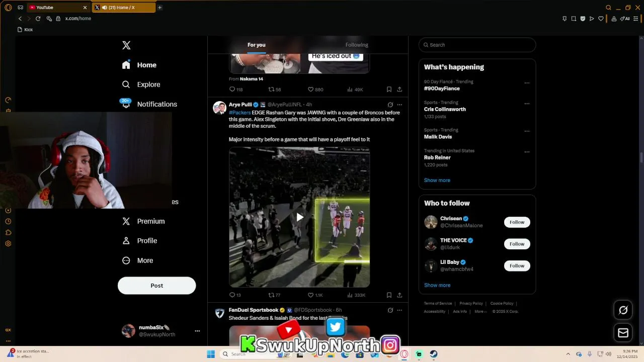Image resolution: width=644 pixels, height=362 pixels.
Task: Take a snapshot with the toolbar icon
Action: (x=574, y=19)
